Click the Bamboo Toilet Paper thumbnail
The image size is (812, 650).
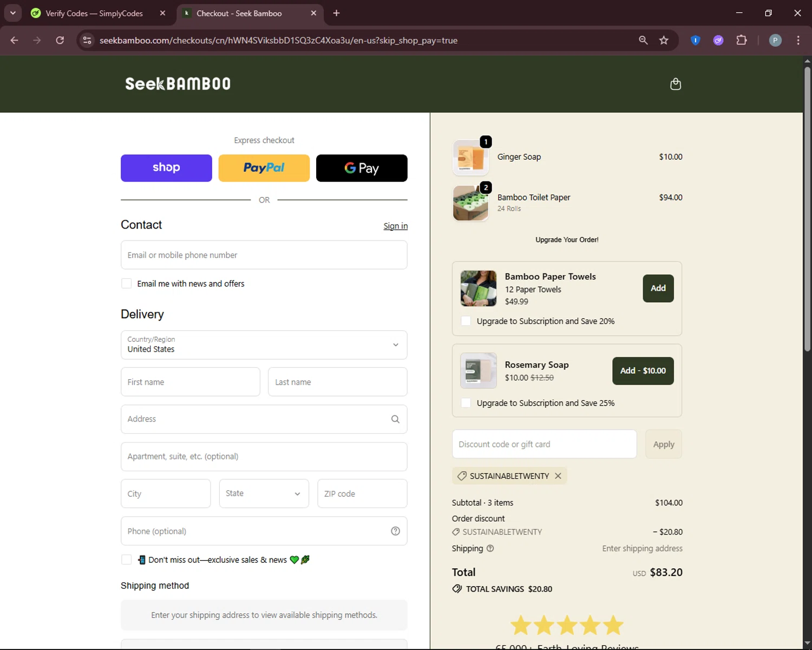(x=470, y=203)
